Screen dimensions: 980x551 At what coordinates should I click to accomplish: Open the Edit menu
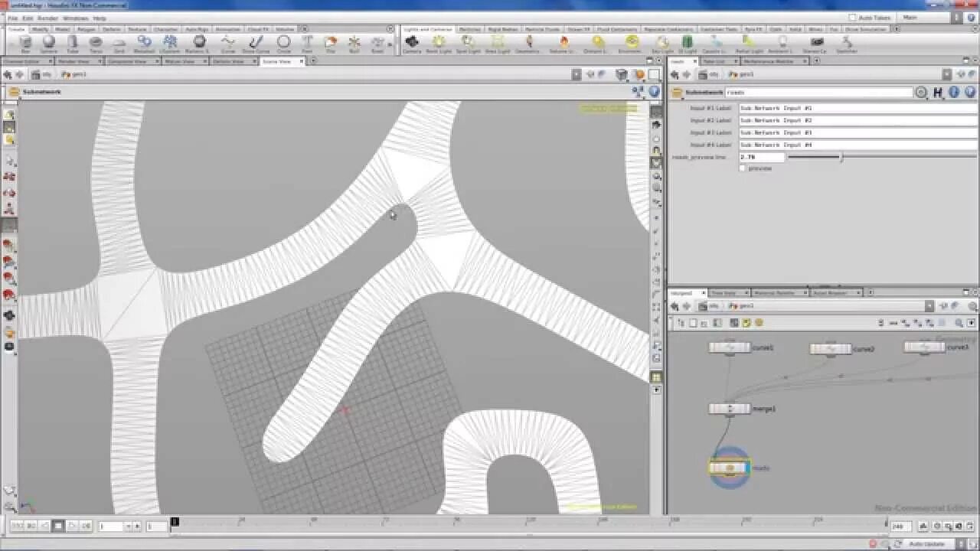[28, 18]
